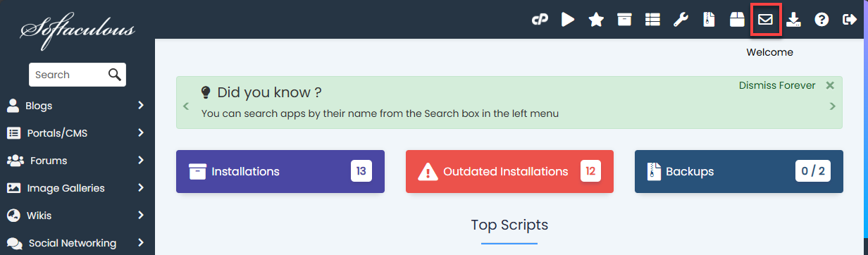868x255 pixels.
Task: Click the 'Did you know ?' heading
Action: coord(269,92)
